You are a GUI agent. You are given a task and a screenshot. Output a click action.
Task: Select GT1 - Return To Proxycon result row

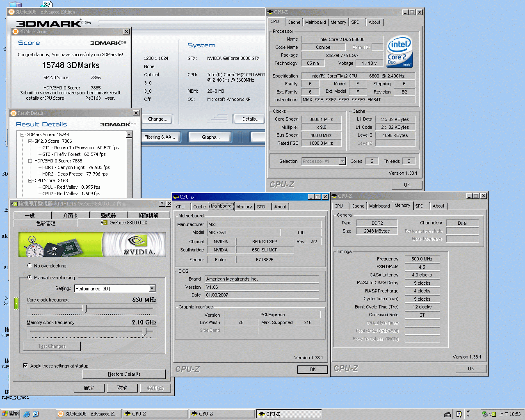click(x=80, y=148)
